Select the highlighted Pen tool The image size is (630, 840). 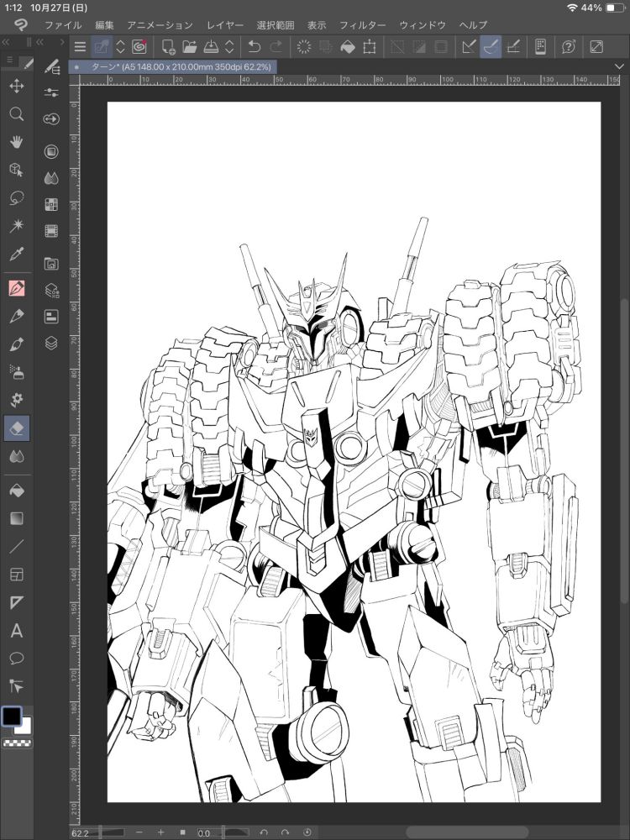pyautogui.click(x=17, y=288)
